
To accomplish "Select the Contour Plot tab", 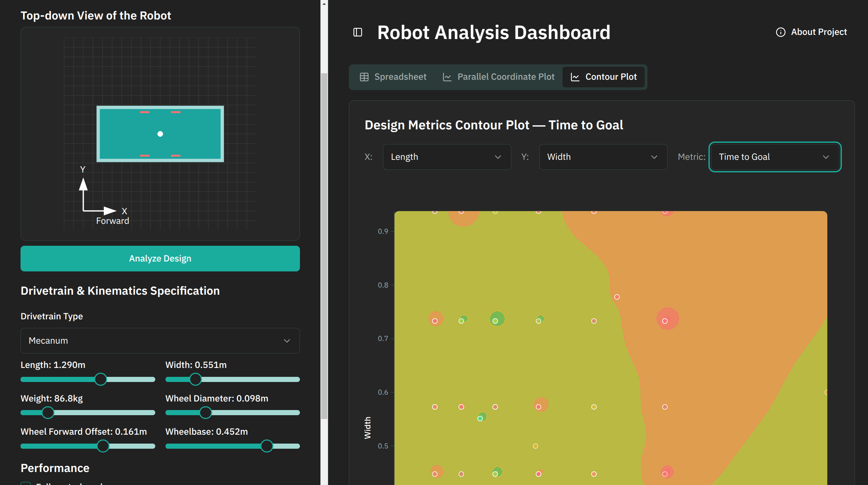I will click(604, 77).
